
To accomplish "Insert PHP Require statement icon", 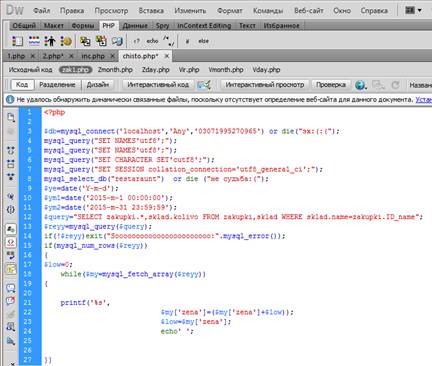I will point(101,41).
